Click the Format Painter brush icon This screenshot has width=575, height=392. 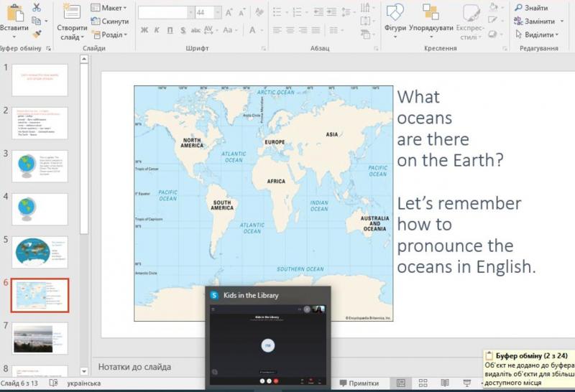(x=37, y=34)
